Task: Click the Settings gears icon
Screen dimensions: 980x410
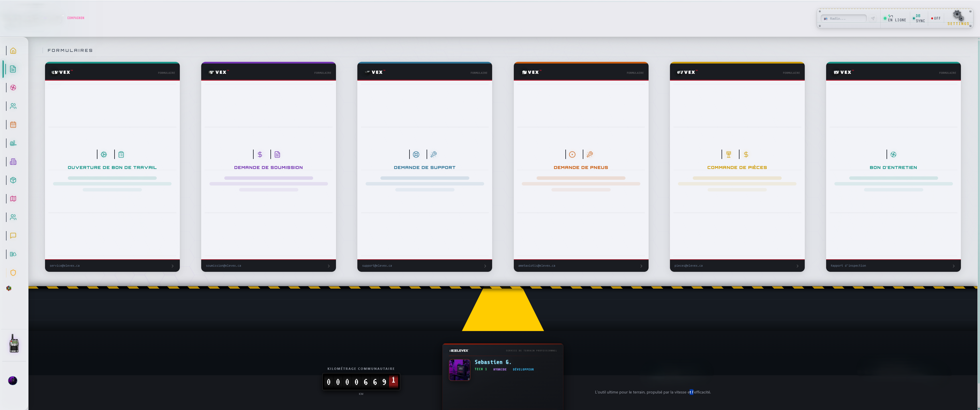Action: pos(958,16)
